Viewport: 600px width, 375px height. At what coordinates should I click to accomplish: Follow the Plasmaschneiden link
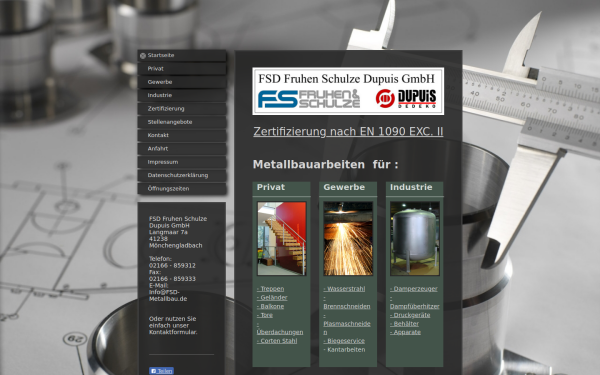tap(347, 324)
